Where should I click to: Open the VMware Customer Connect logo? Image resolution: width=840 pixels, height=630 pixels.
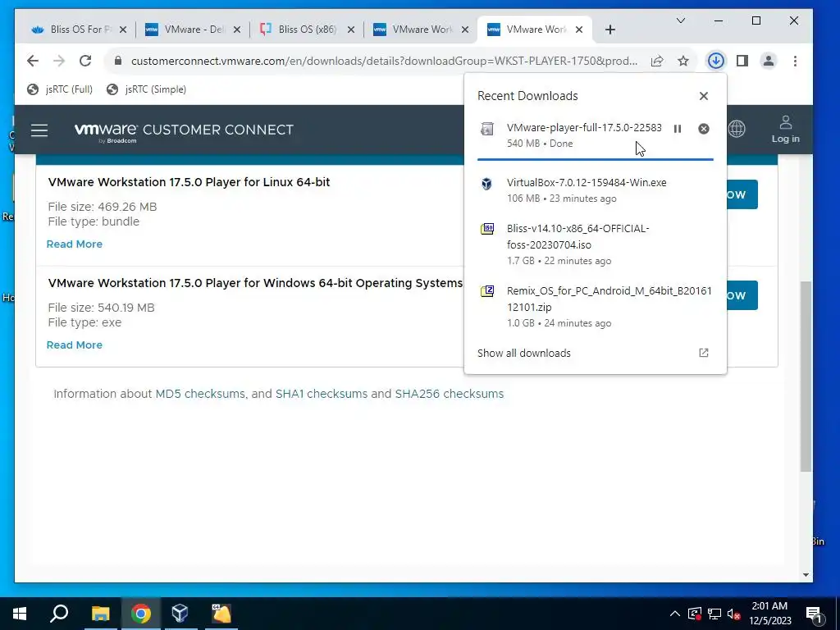tap(184, 131)
